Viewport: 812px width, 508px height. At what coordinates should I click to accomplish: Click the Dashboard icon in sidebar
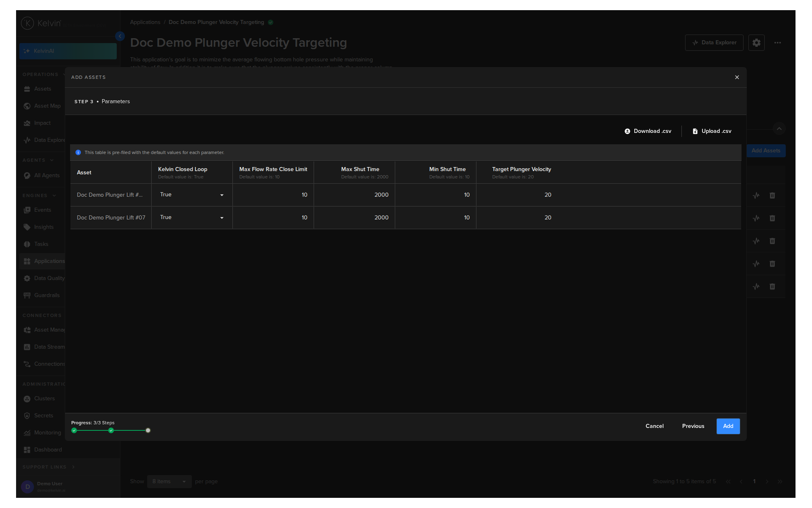(27, 450)
